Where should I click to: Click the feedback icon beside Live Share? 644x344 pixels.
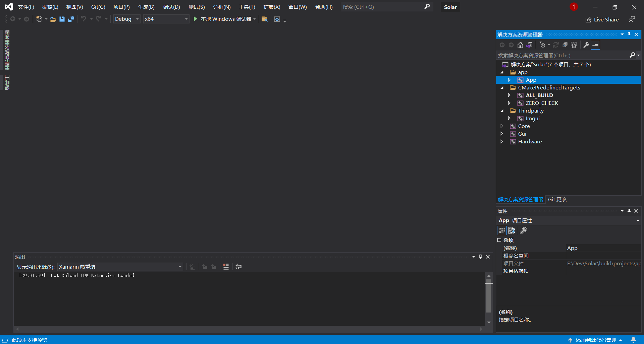point(632,19)
